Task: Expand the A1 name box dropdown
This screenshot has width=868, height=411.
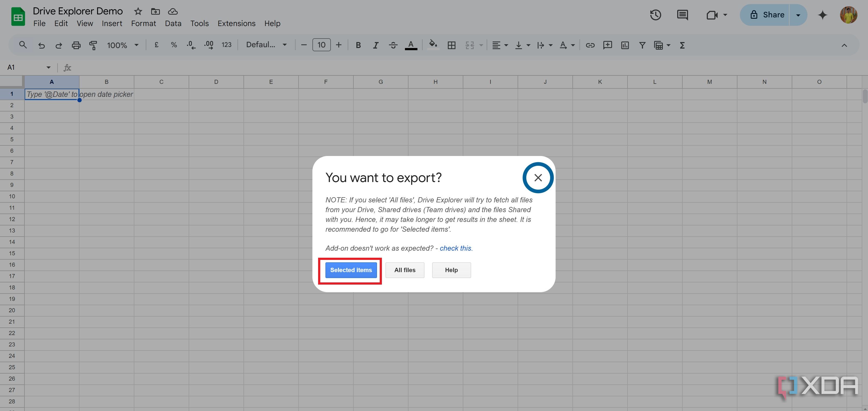Action: [x=49, y=67]
